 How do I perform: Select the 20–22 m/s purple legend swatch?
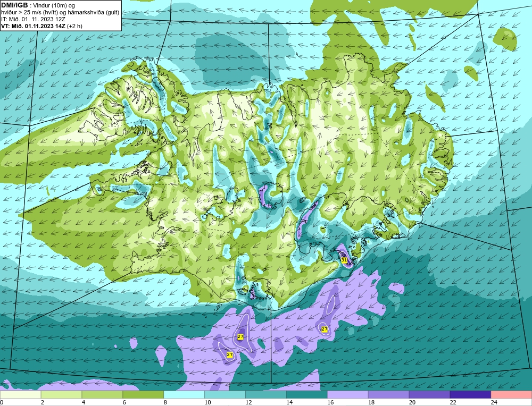coord(429,395)
